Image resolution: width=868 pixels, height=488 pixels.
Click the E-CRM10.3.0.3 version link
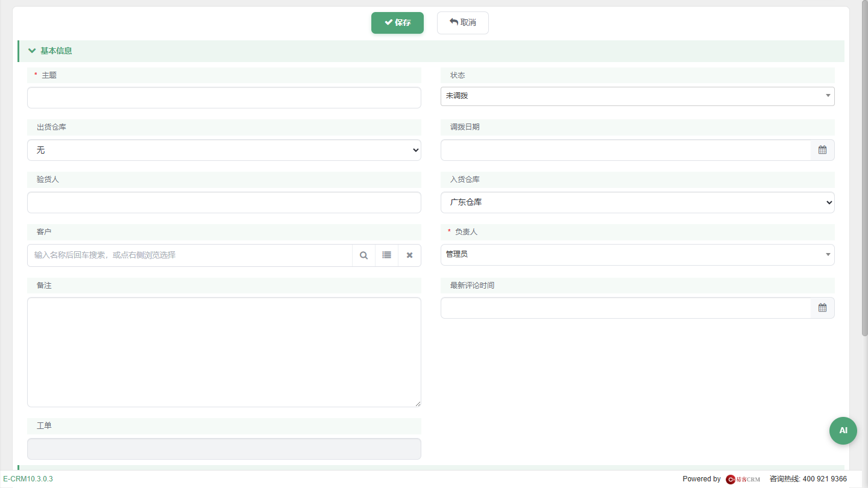28,479
